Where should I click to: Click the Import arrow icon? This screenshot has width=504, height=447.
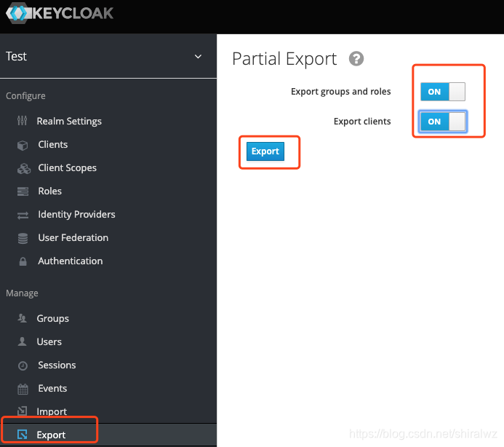coord(22,411)
